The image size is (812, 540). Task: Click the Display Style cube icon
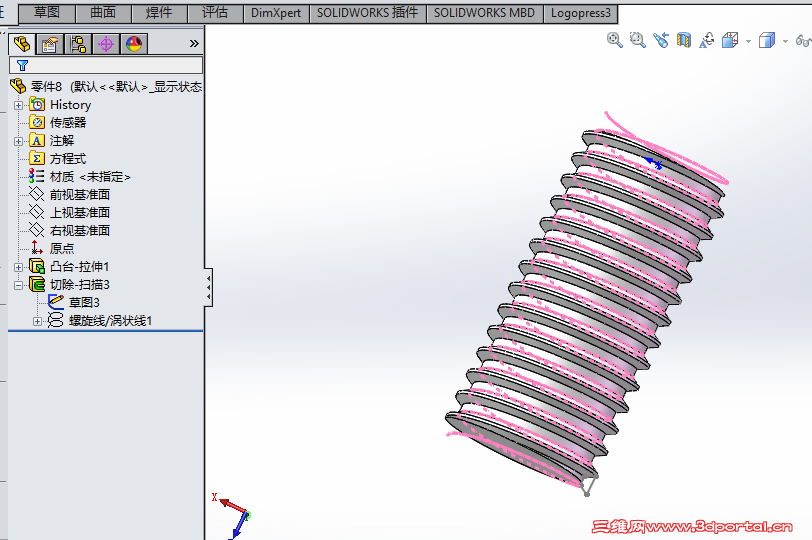pos(767,40)
